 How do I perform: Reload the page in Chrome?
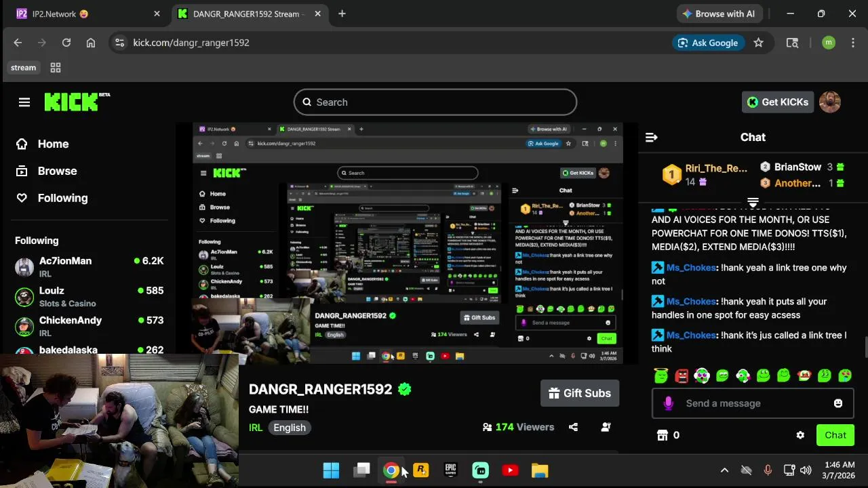point(66,43)
